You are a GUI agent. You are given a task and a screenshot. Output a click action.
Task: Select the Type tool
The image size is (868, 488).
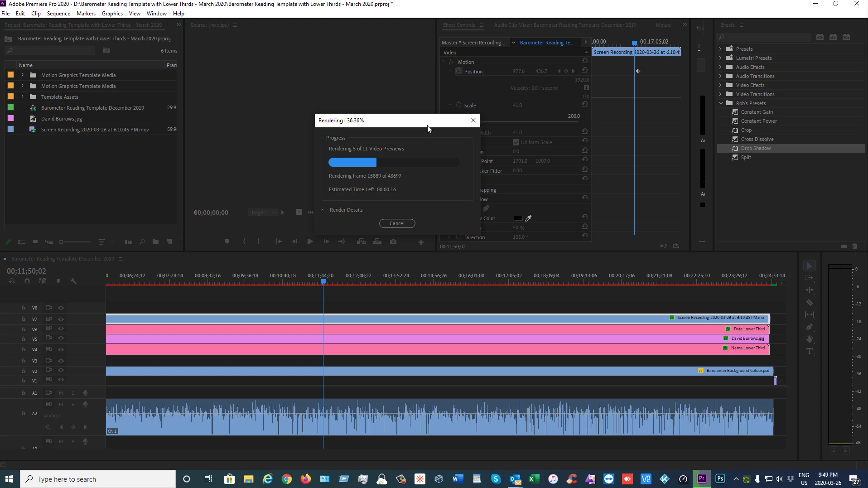[x=810, y=351]
